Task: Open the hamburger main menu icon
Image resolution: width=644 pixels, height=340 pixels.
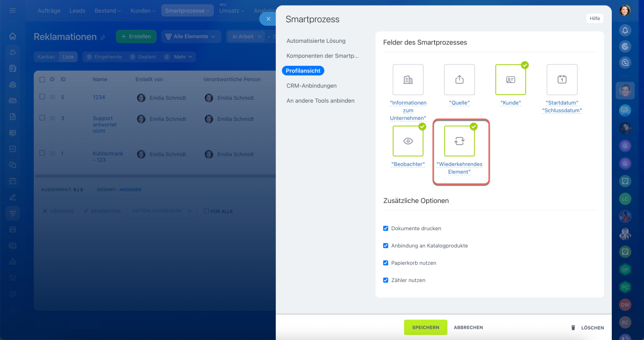Action: pyautogui.click(x=13, y=10)
